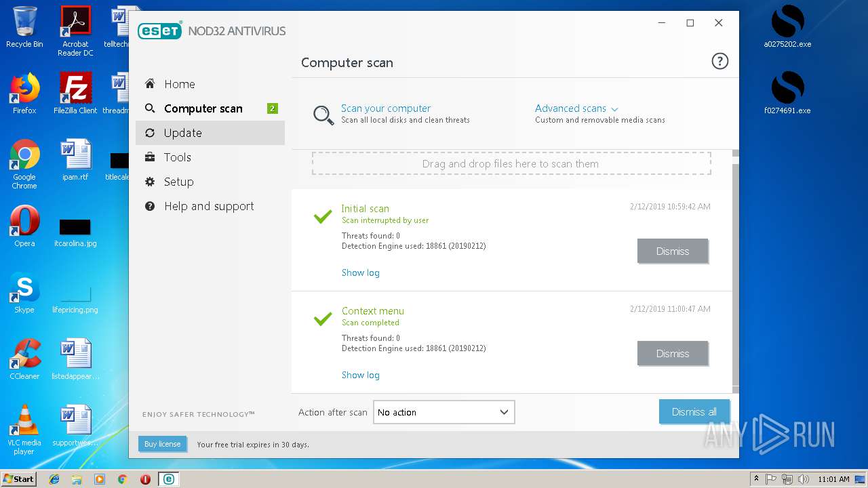868x488 pixels.
Task: Click Dismiss all button
Action: point(694,412)
